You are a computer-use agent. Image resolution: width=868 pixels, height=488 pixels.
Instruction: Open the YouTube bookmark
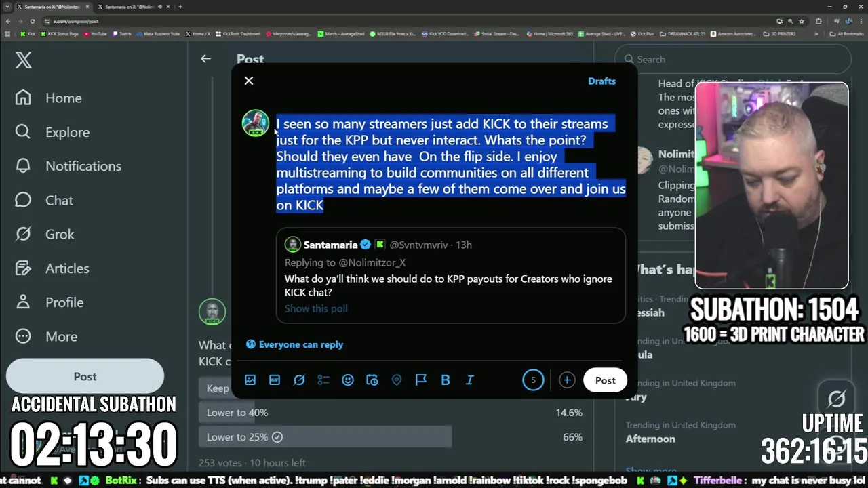pos(96,33)
